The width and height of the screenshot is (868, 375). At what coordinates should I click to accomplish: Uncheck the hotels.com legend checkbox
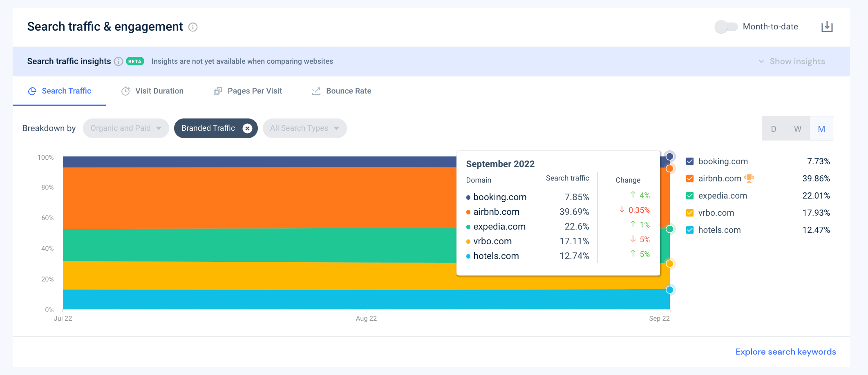[x=690, y=230]
